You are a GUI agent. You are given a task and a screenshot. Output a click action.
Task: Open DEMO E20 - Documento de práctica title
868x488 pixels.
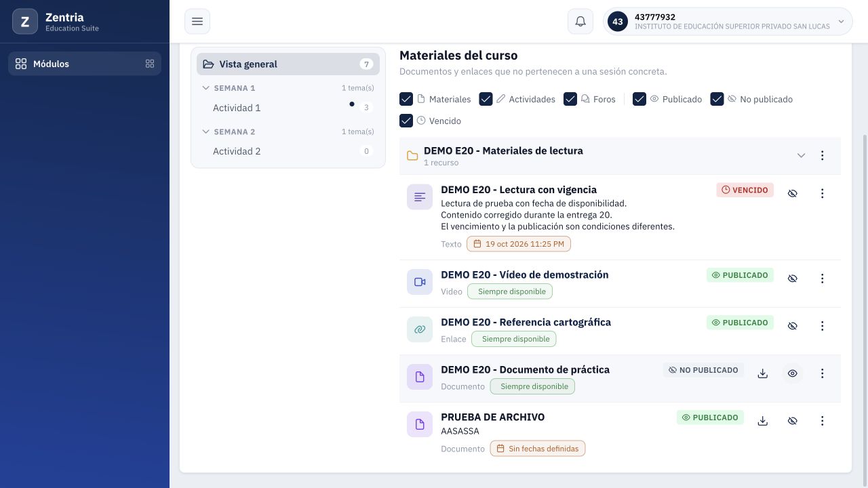526,369
